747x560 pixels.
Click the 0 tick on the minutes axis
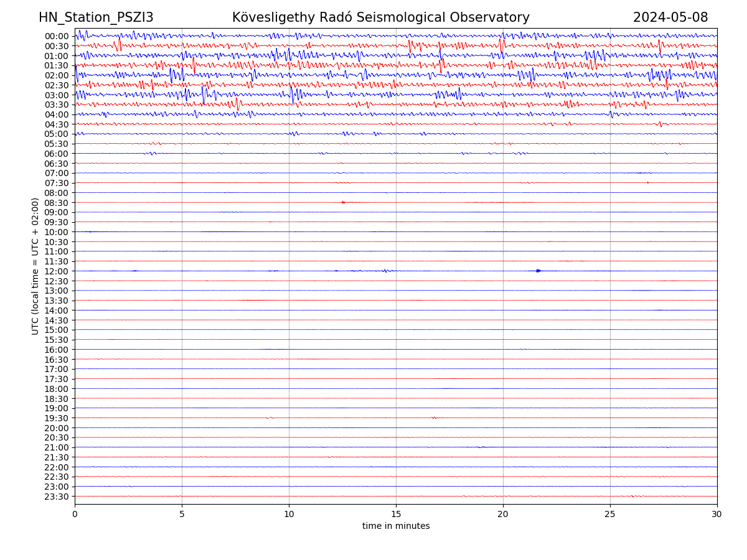point(75,515)
